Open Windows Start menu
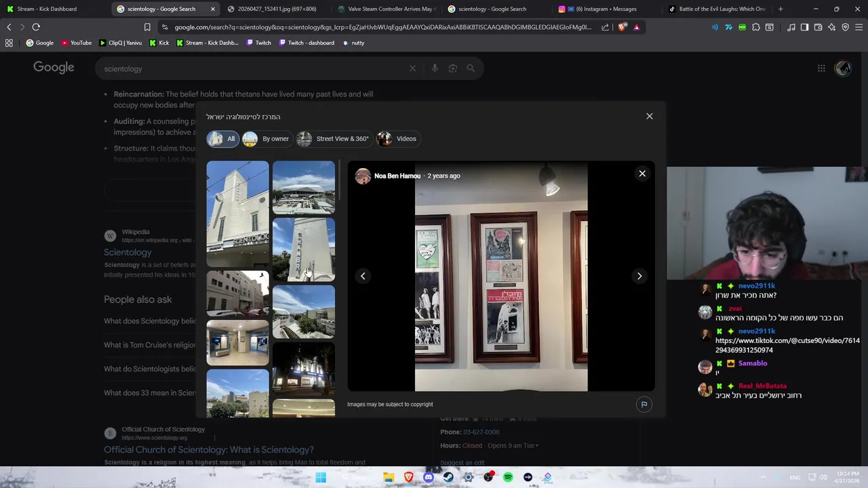The image size is (868, 488). pos(321,477)
